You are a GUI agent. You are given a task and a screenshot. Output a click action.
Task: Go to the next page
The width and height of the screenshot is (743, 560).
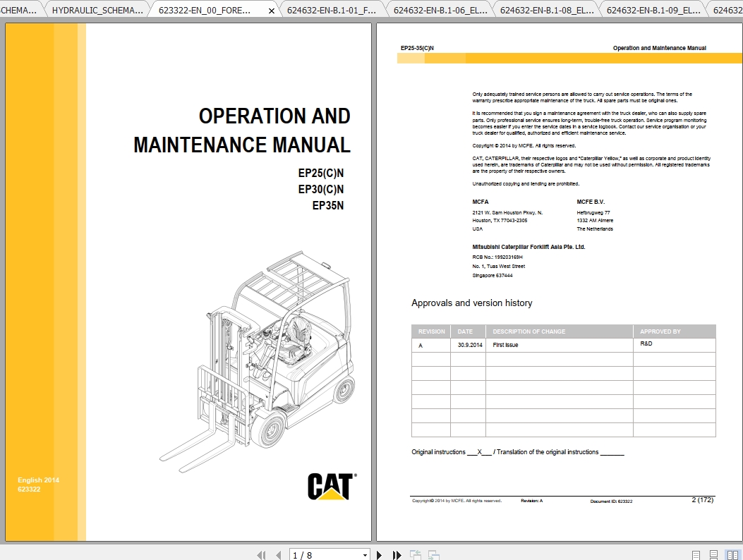point(380,555)
